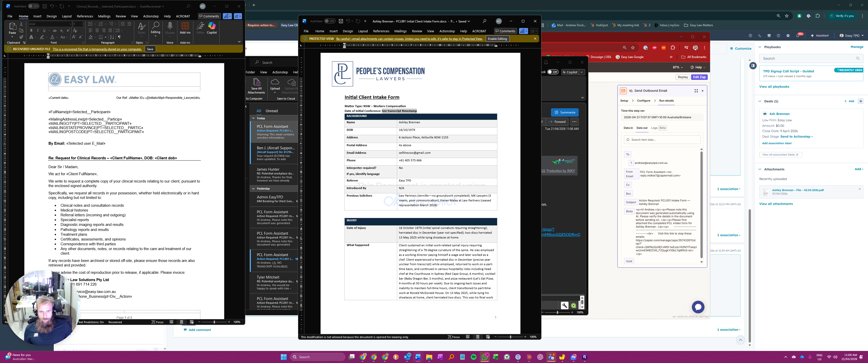Toggle the Outlook Copilot-adjacent Off switch

[x=553, y=72]
